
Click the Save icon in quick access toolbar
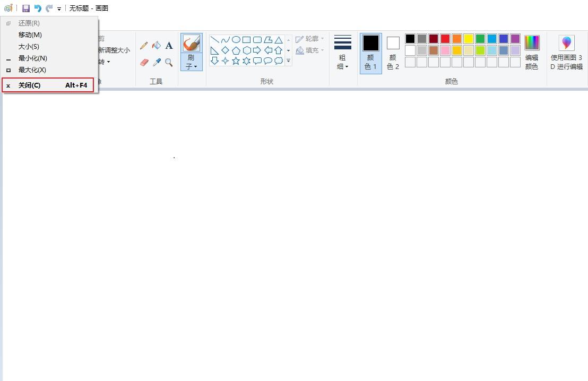[x=26, y=8]
